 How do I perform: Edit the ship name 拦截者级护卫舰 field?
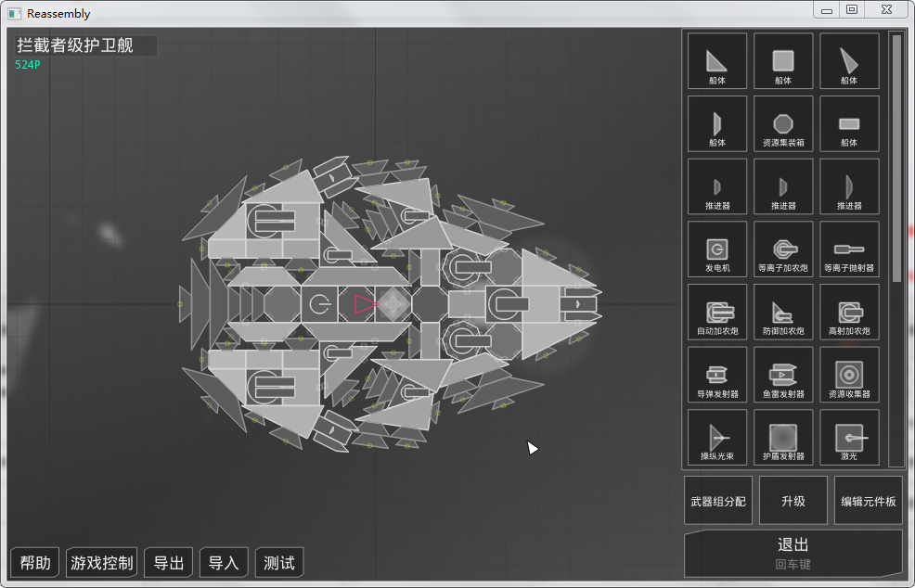(85, 45)
